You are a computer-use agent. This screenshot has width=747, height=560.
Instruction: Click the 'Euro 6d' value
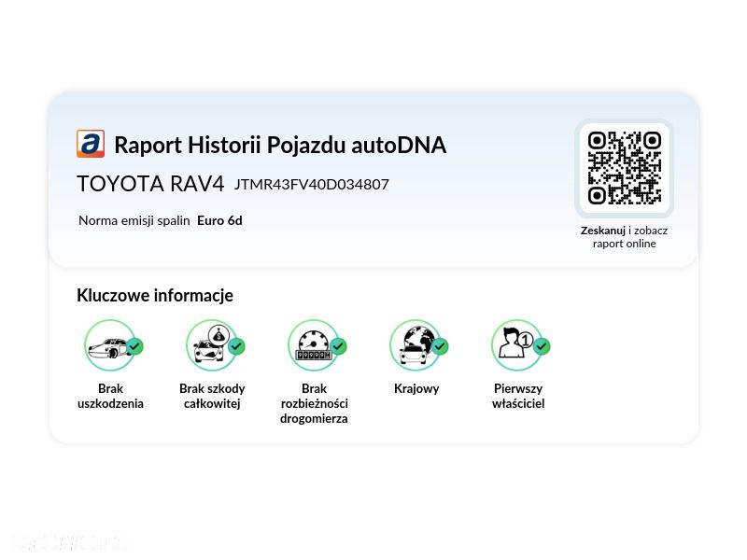coord(219,220)
